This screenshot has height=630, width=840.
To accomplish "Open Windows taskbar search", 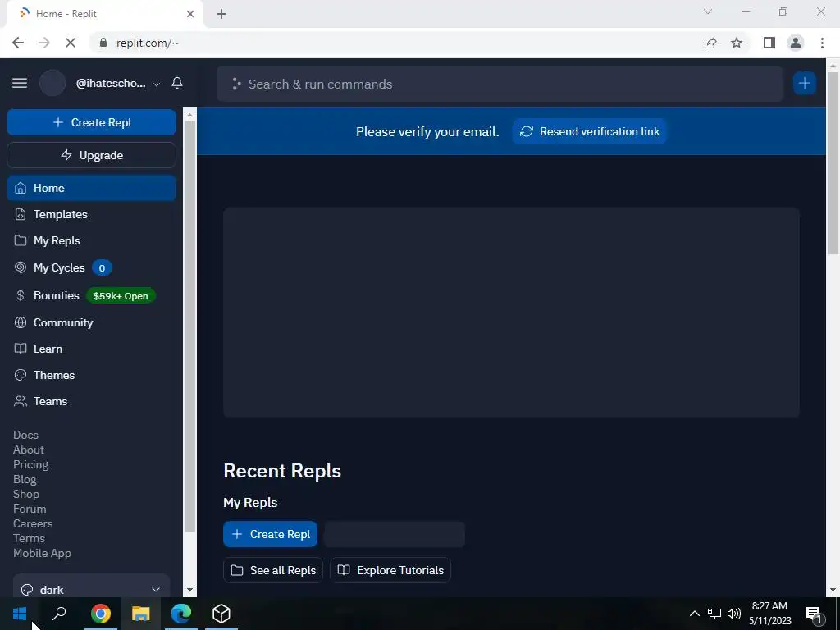I will [x=59, y=614].
